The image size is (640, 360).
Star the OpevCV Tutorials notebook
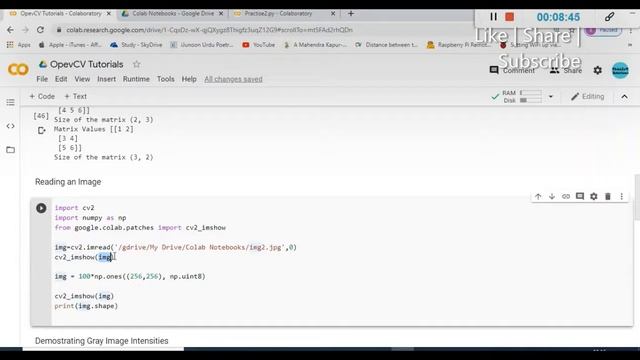pyautogui.click(x=136, y=64)
